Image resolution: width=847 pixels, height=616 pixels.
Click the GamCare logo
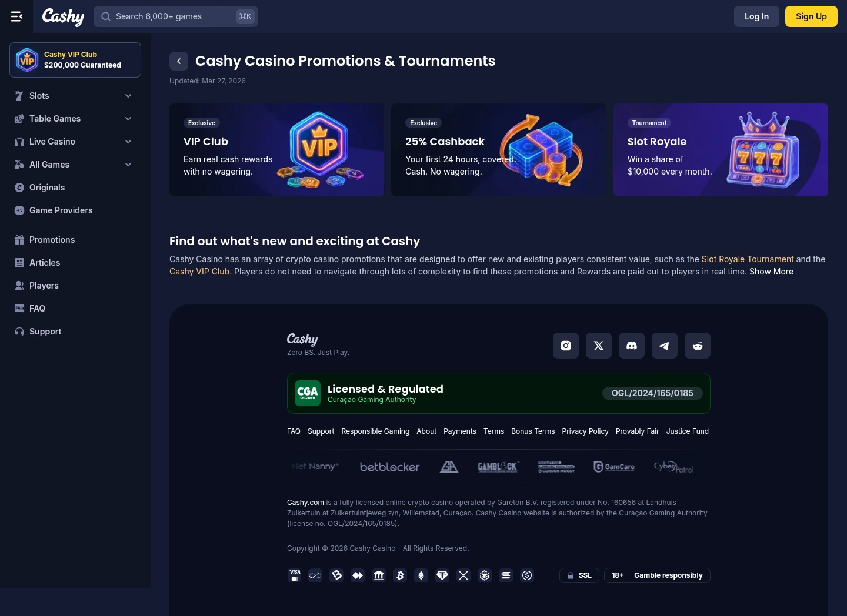614,467
